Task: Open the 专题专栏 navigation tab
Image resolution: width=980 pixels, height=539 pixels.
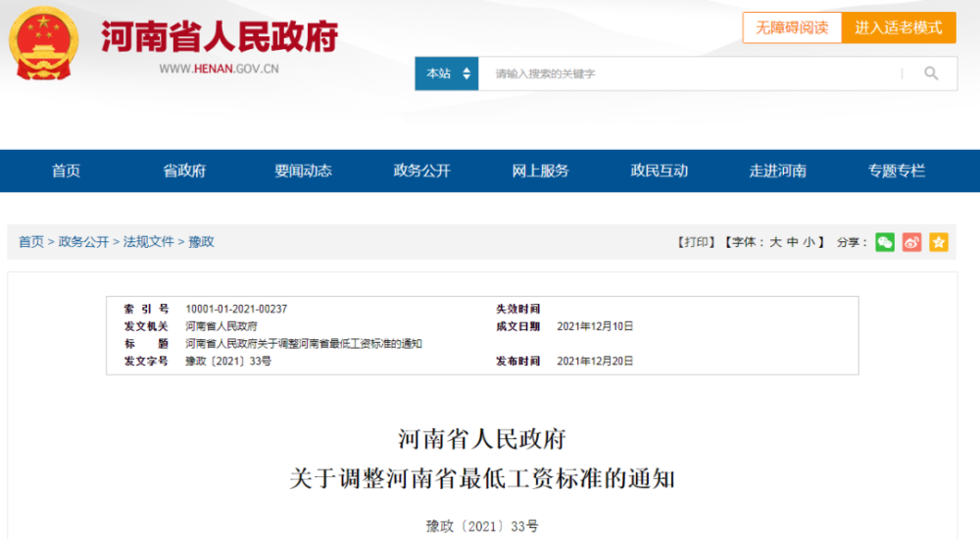Action: pos(897,171)
